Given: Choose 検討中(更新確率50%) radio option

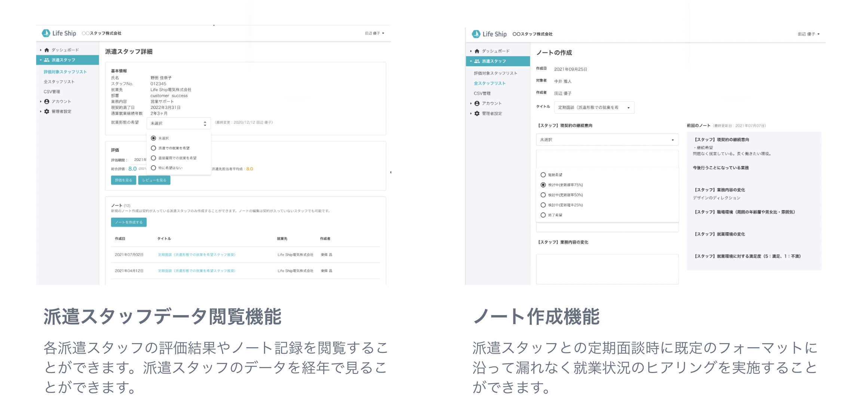Looking at the screenshot, I should point(543,195).
